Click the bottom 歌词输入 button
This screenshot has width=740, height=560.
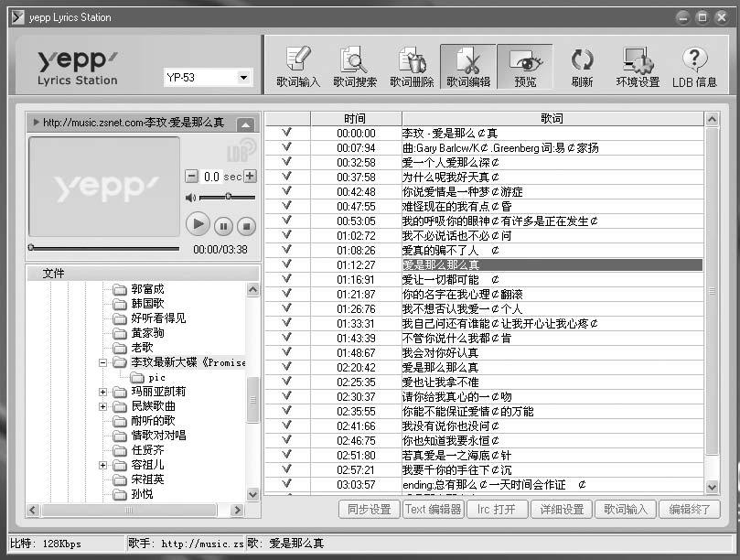pos(626,510)
